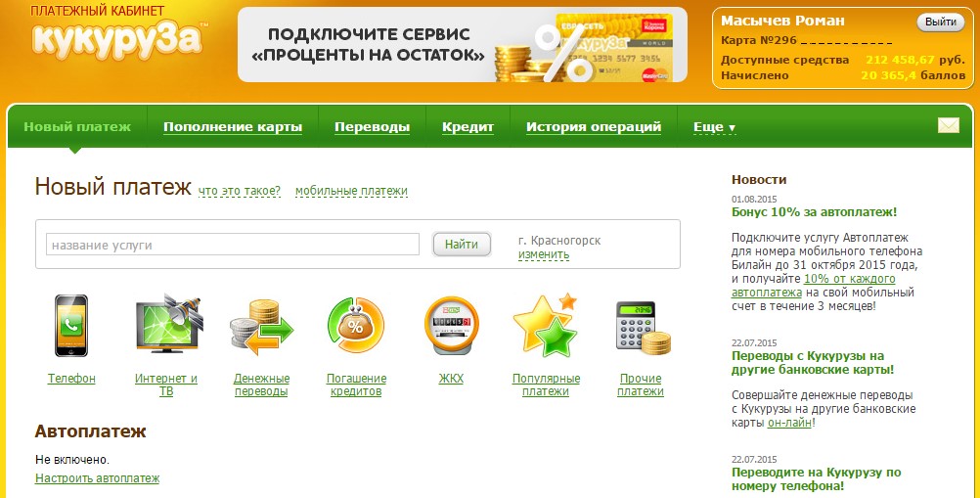
Task: Open the ЖКХ meter icon
Action: 451,326
